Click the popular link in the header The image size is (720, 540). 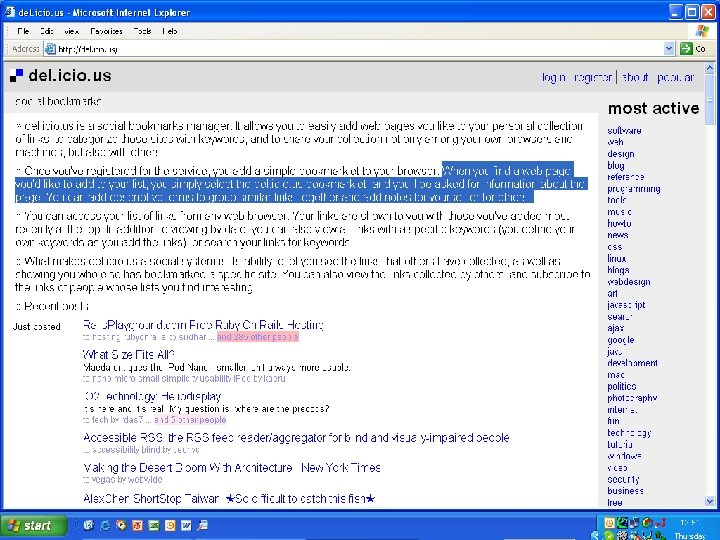point(675,78)
